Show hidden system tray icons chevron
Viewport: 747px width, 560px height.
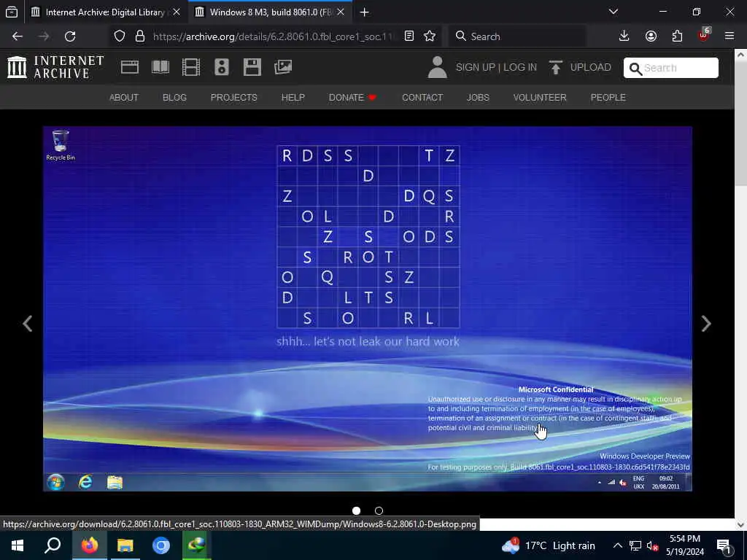[617, 545]
